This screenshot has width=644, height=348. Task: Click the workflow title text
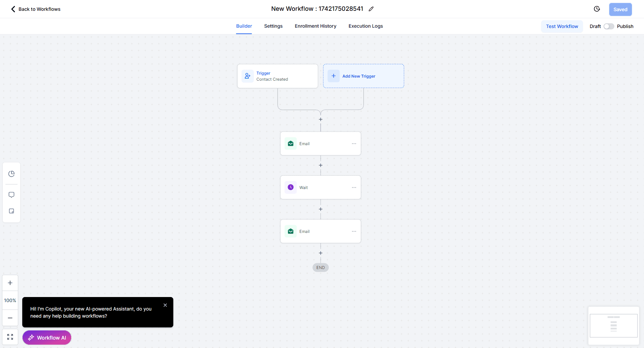(x=317, y=9)
